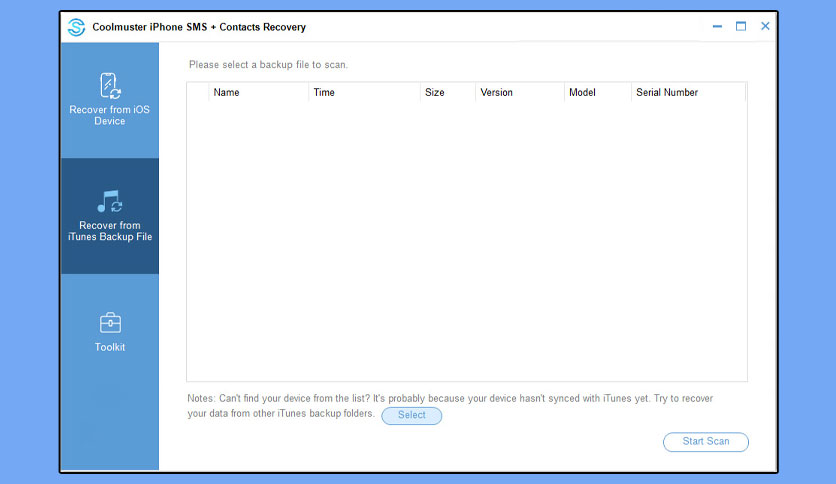836x484 pixels.
Task: Select Recover from iTunes Backup File tab
Action: (x=109, y=216)
